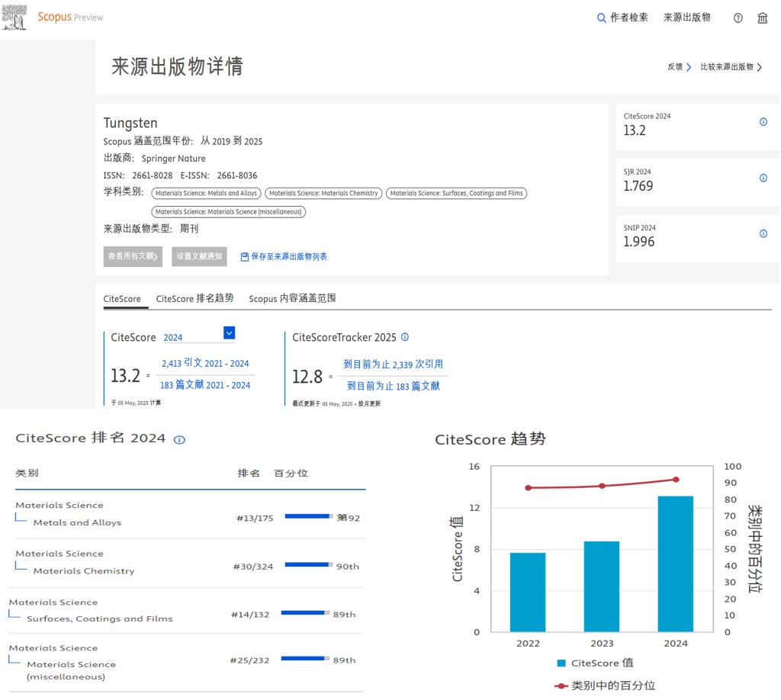Open the CiteScore 排名 2024 info icon
This screenshot has width=781, height=700.
point(178,438)
